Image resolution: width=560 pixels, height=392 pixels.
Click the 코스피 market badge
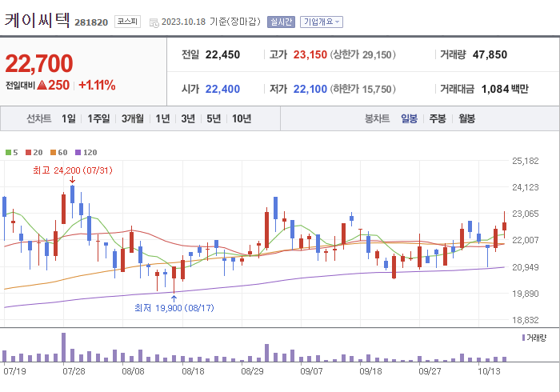point(127,22)
